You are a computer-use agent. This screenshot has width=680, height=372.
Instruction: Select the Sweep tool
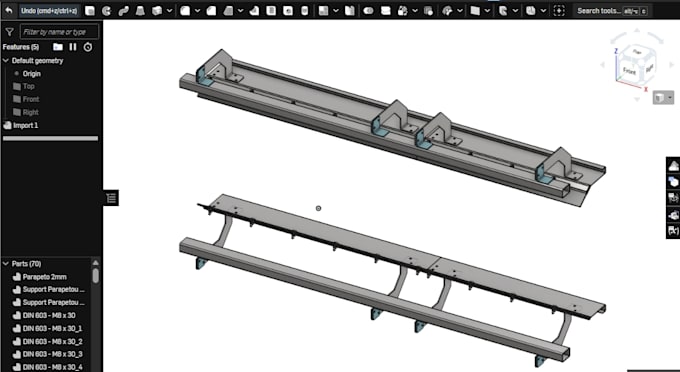click(124, 11)
